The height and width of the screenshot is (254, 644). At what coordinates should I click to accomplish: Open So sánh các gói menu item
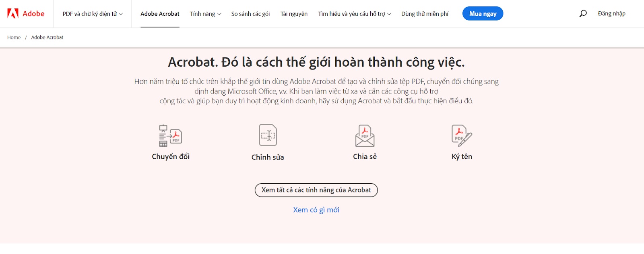pos(250,14)
